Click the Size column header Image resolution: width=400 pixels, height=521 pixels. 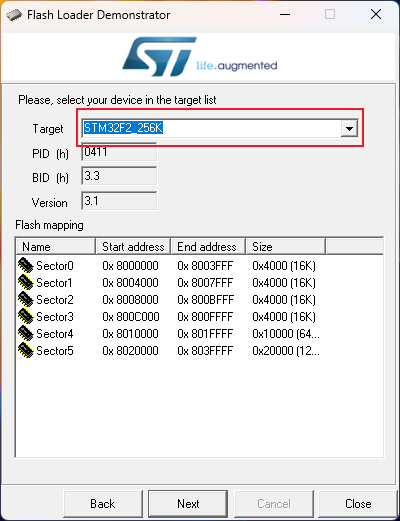285,247
